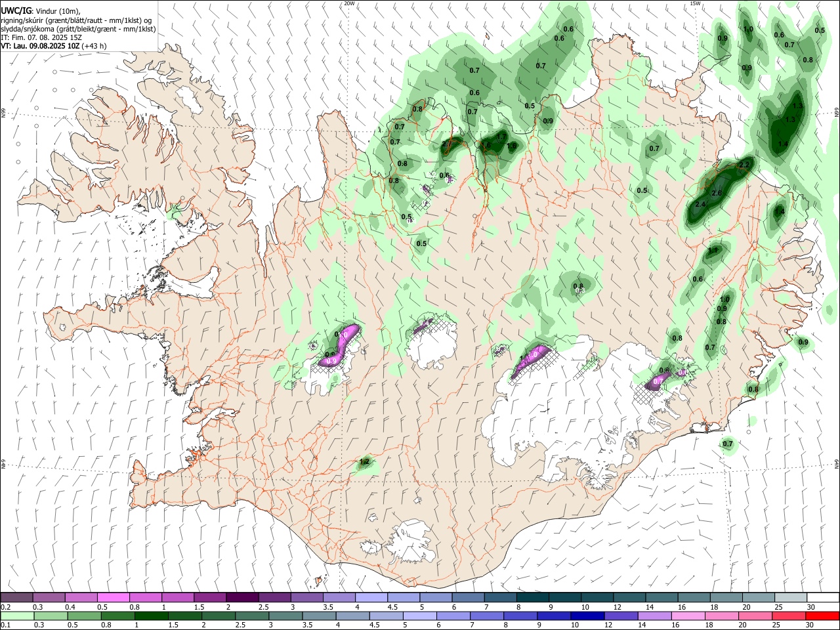Click the medium green 0.8 swatch in lower legend
This screenshot has width=840, height=630.
click(118, 616)
